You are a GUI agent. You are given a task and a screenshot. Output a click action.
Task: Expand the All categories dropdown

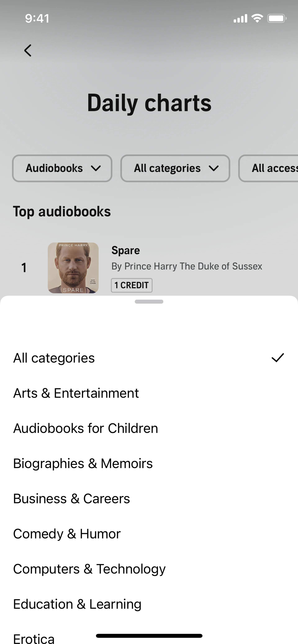[175, 168]
